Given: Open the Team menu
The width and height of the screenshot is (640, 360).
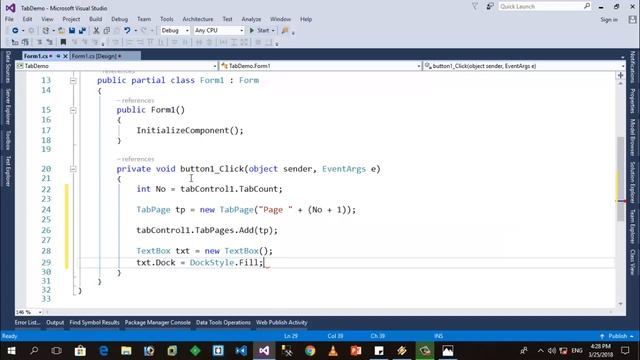Looking at the screenshot, I should [x=144, y=19].
